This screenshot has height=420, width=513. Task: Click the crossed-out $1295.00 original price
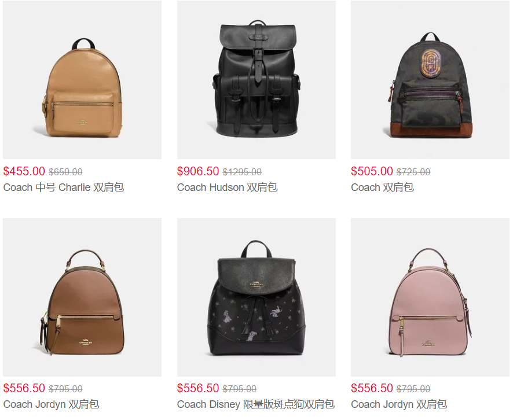click(x=242, y=172)
